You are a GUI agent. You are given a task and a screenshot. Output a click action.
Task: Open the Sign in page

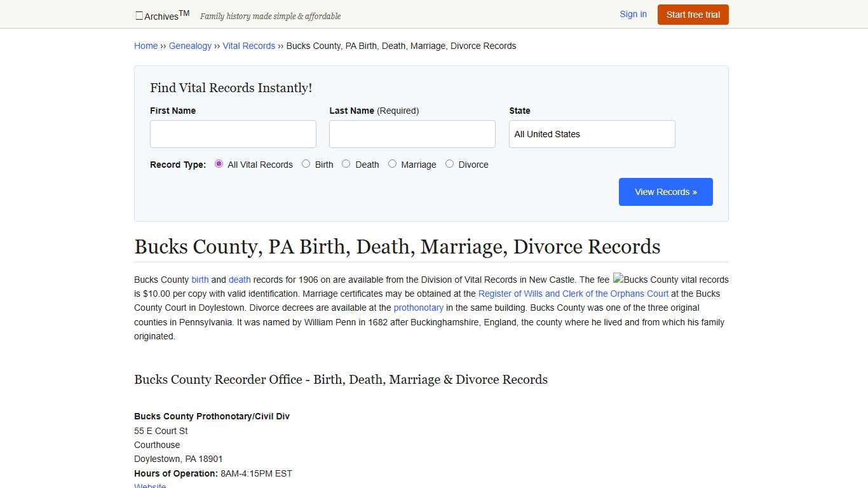click(633, 14)
